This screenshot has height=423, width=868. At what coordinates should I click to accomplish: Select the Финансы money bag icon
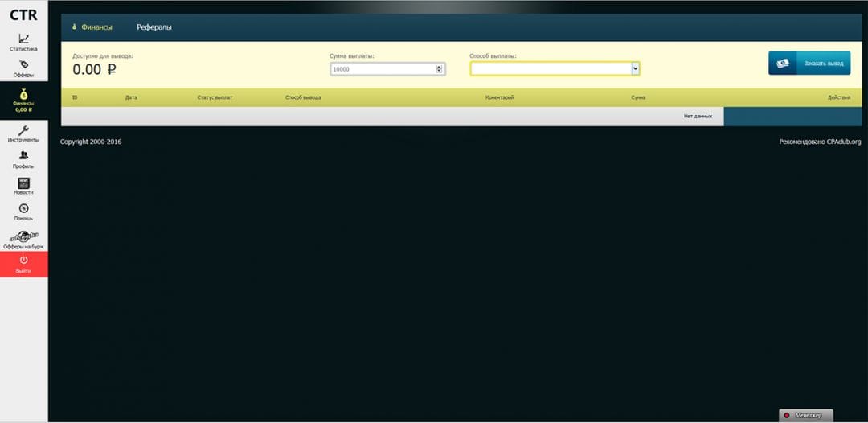coord(23,93)
